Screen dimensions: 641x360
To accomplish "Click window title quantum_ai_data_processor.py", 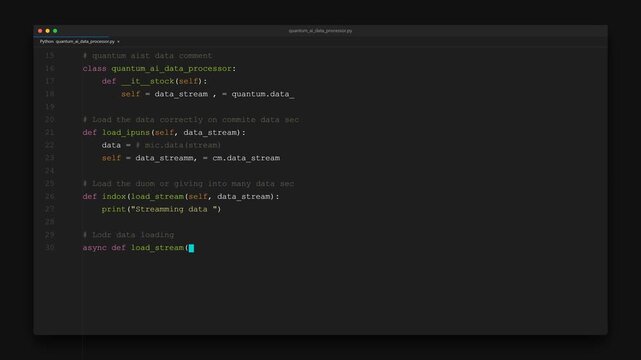I will pos(320,31).
